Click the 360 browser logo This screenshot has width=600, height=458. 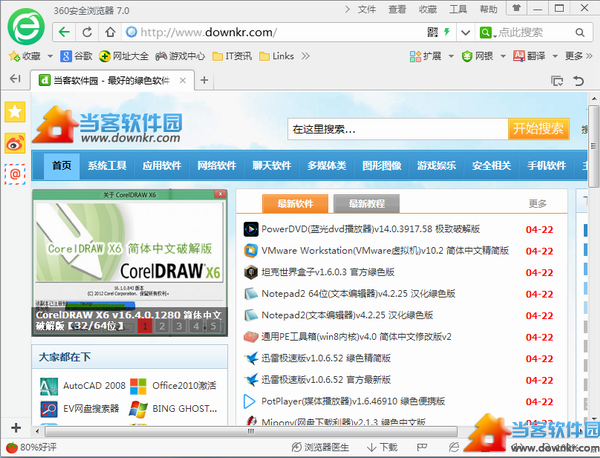click(x=26, y=27)
